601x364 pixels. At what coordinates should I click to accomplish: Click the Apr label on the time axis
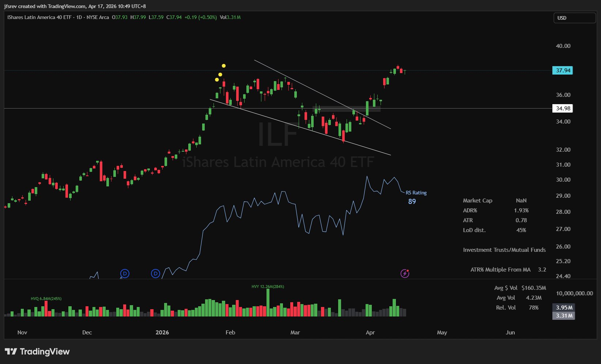[x=370, y=333]
